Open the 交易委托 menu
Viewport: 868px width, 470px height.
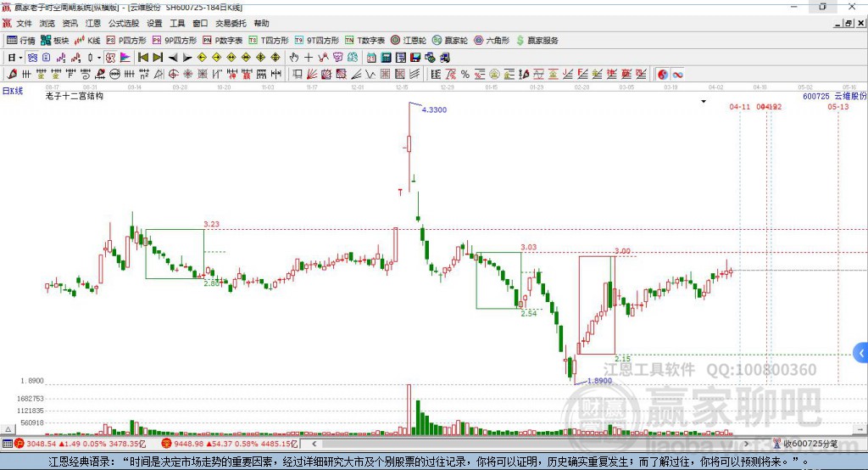pyautogui.click(x=231, y=23)
